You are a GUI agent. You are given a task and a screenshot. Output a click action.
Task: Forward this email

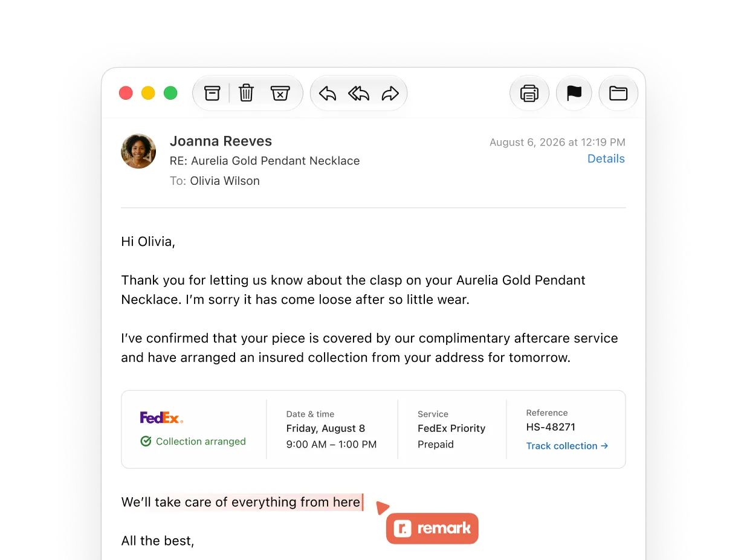pyautogui.click(x=390, y=94)
